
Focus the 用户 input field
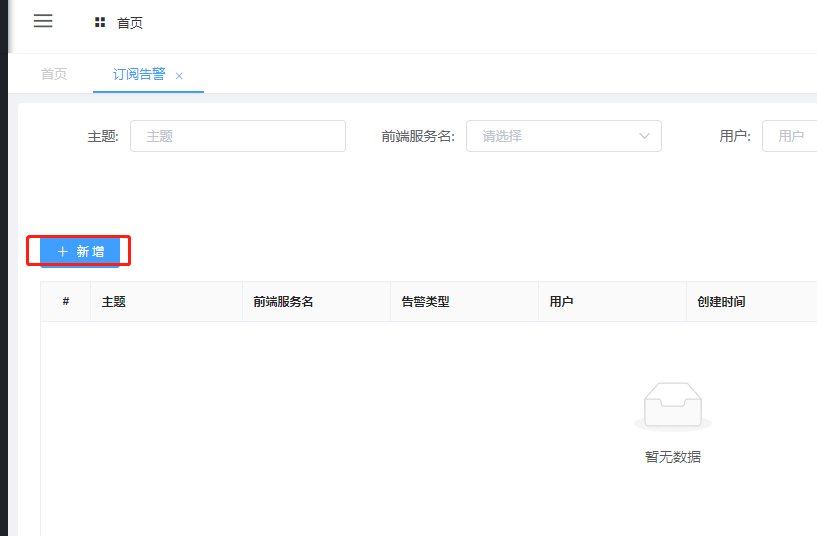(x=789, y=136)
